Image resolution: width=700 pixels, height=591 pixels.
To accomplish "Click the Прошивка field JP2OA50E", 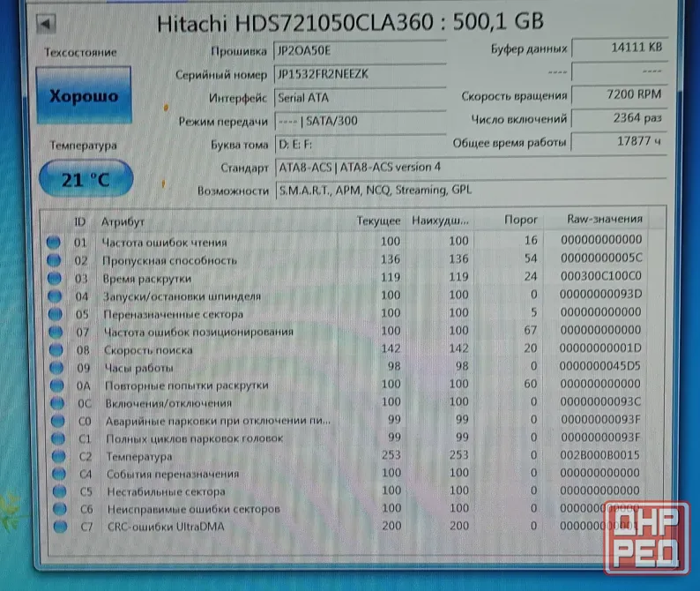I will pyautogui.click(x=360, y=50).
